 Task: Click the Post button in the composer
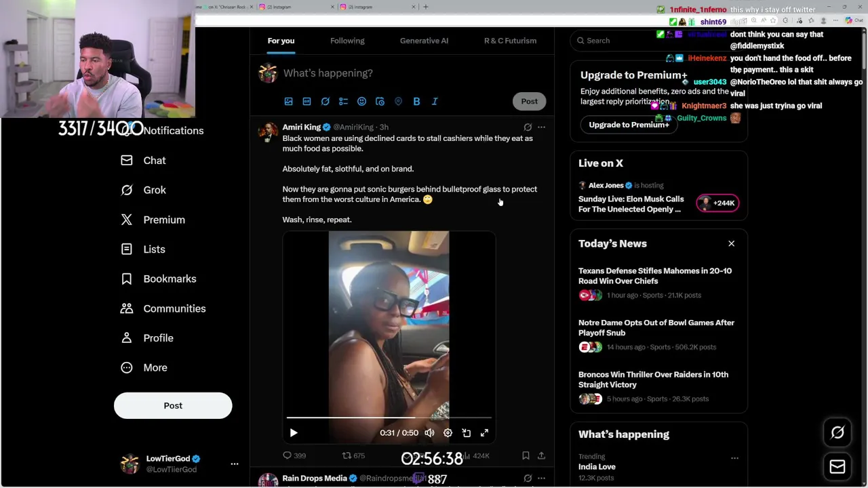529,102
